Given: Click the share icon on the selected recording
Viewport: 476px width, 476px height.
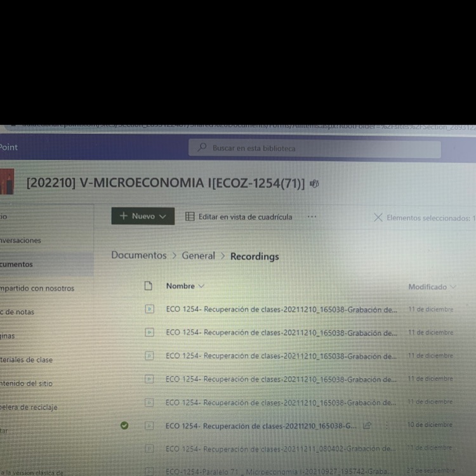Looking at the screenshot, I should click(x=367, y=425).
